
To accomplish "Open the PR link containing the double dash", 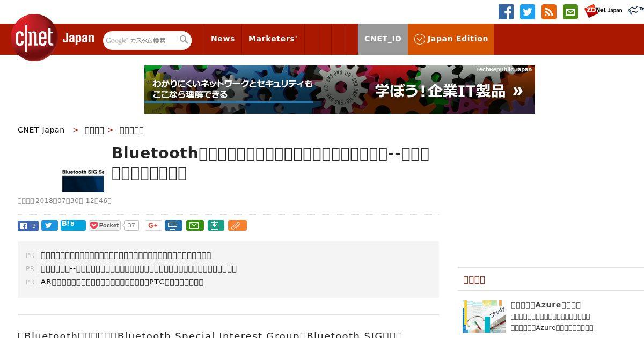I will tap(138, 268).
